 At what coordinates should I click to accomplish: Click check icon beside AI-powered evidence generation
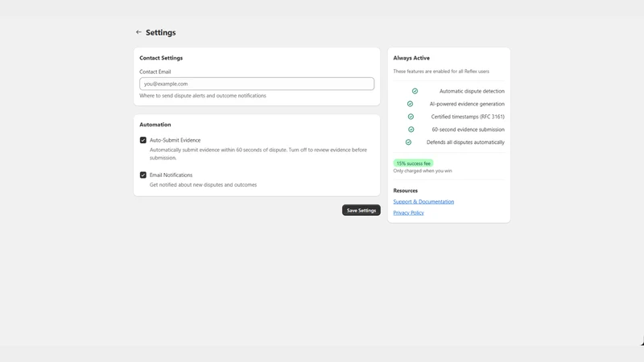(x=410, y=104)
